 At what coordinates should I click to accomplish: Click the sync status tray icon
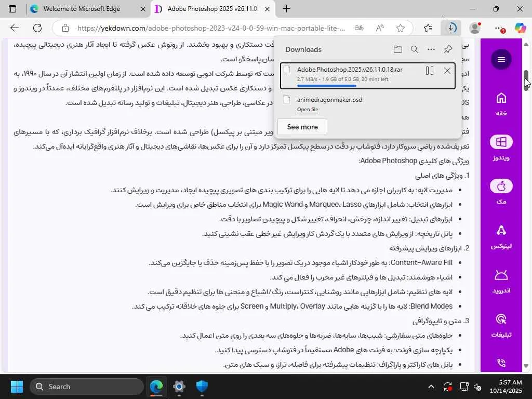click(x=447, y=387)
